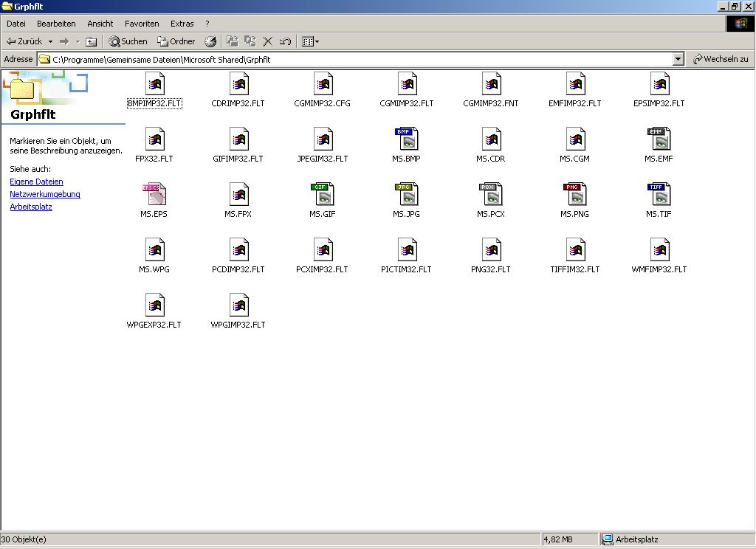Click the 4,82 MB status entry
The width and height of the screenshot is (756, 549).
tap(558, 539)
